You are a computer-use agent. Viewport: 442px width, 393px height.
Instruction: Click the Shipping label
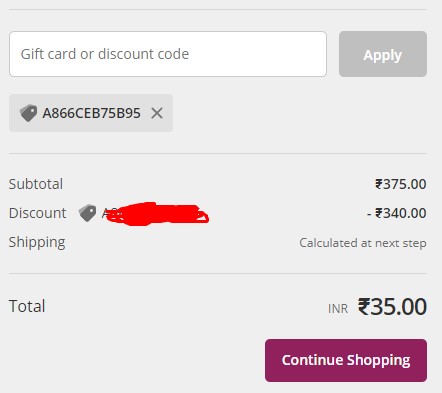[x=37, y=243]
